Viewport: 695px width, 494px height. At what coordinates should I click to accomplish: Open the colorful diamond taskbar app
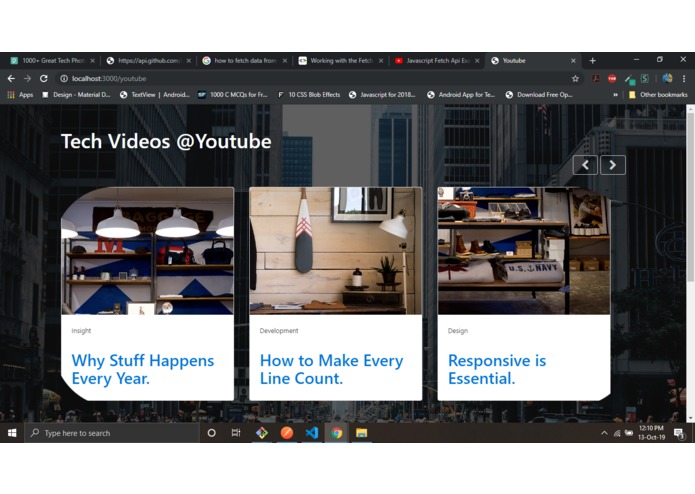tap(262, 433)
